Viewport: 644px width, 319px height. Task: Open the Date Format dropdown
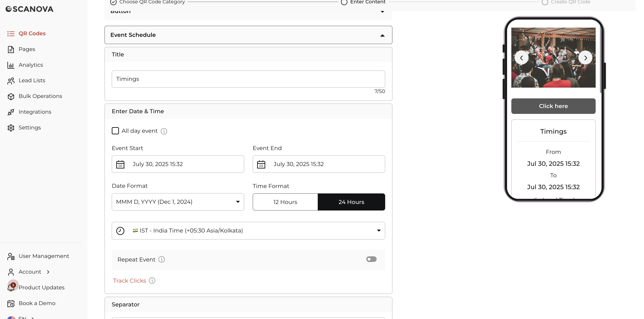(178, 202)
